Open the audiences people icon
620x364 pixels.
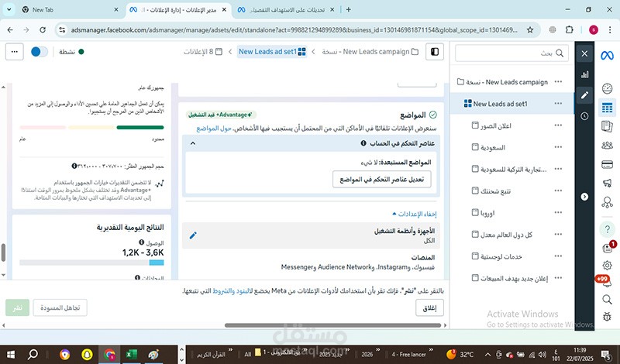(x=607, y=146)
